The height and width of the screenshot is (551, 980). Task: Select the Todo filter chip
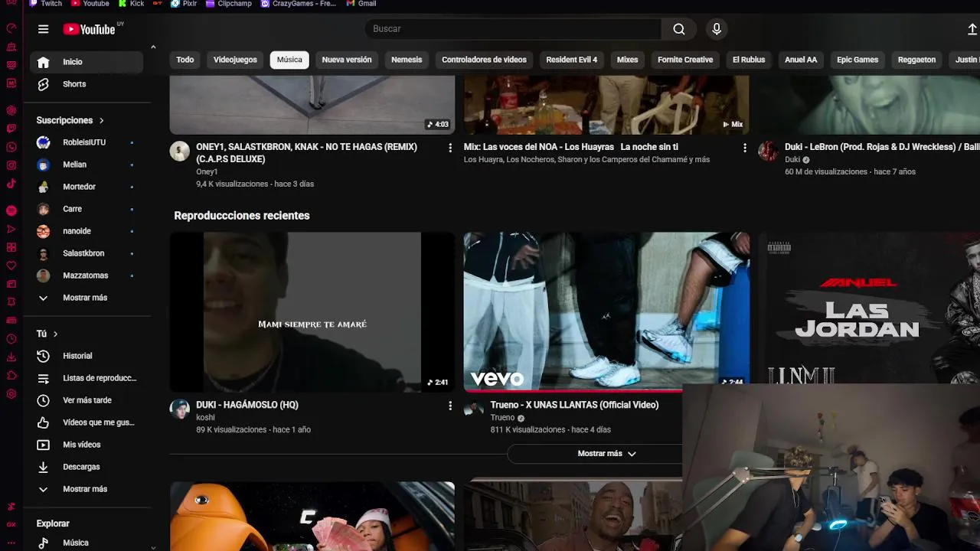click(x=185, y=60)
